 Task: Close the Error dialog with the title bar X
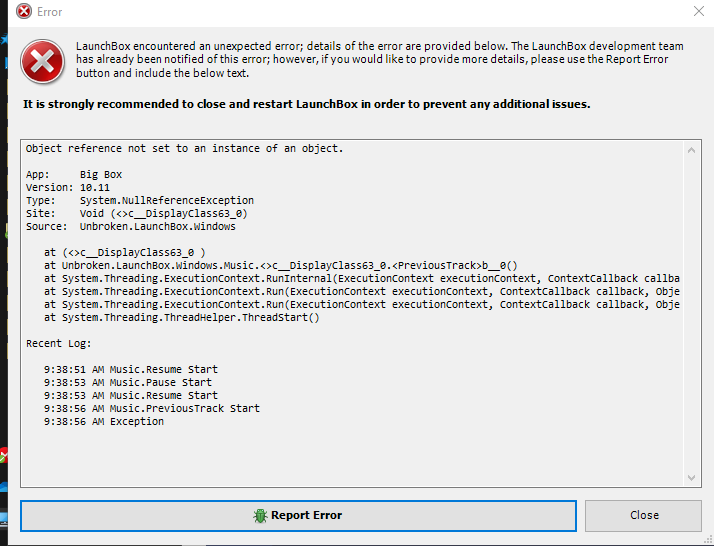pos(699,11)
